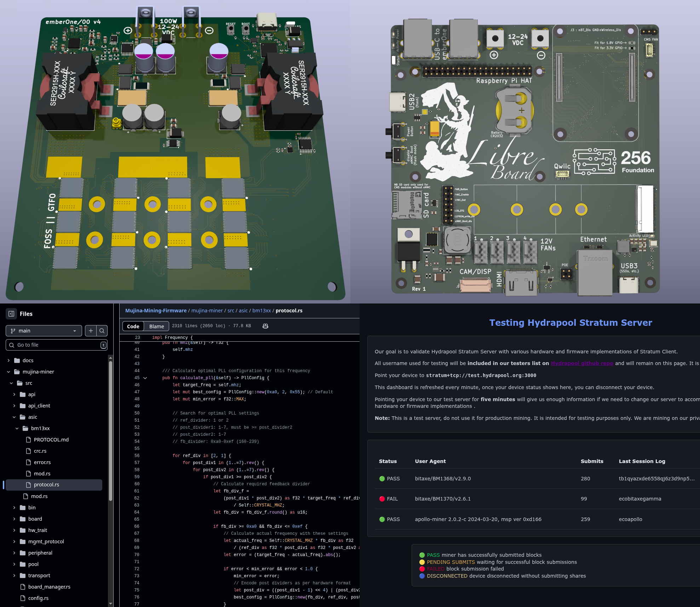700x607 pixels.
Task: Click the red FAIL dot for bitaxe/BM1370
Action: 382,499
